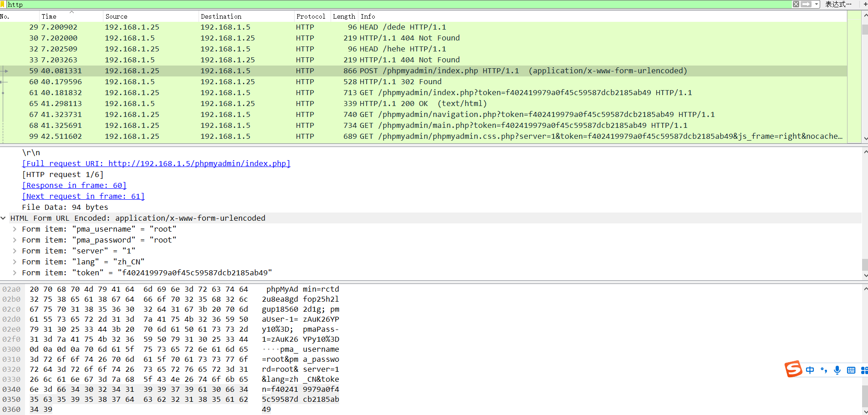Open the recent filter history dropdown

pyautogui.click(x=817, y=4)
